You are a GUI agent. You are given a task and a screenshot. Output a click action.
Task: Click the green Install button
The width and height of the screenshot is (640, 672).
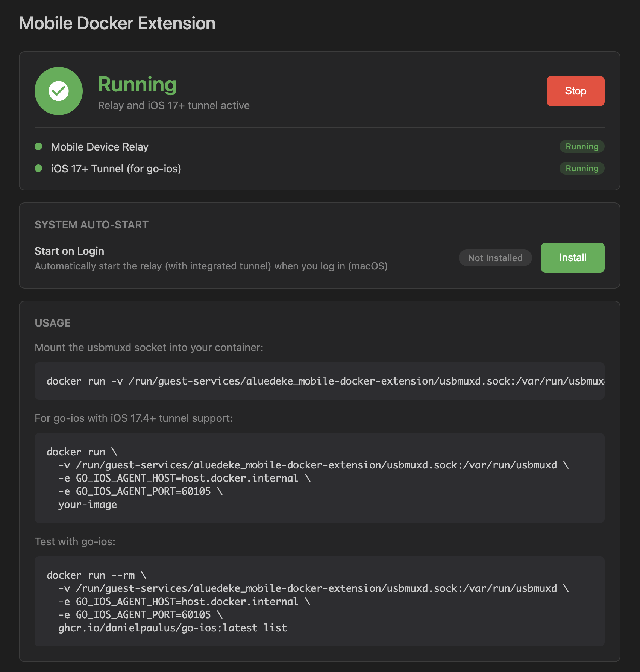click(572, 258)
